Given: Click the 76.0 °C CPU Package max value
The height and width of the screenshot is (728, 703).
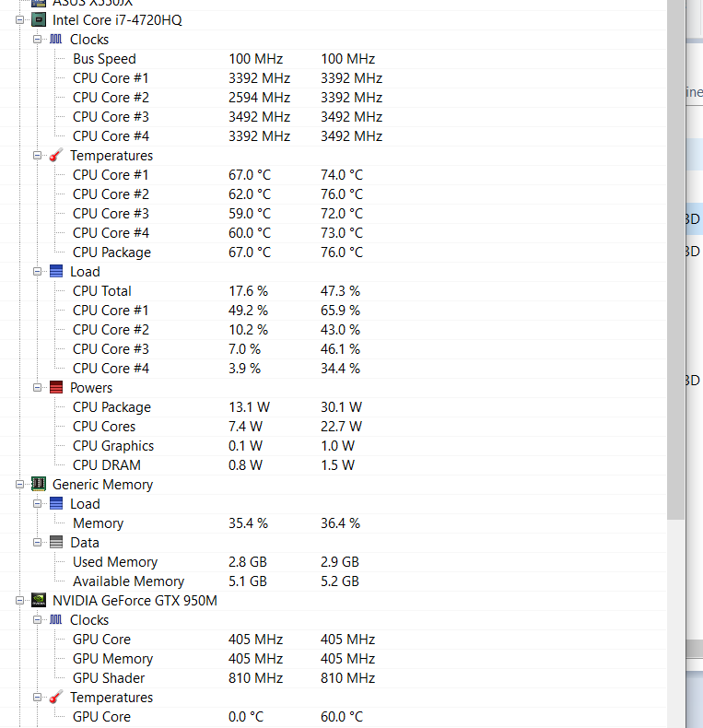Looking at the screenshot, I should 342,252.
